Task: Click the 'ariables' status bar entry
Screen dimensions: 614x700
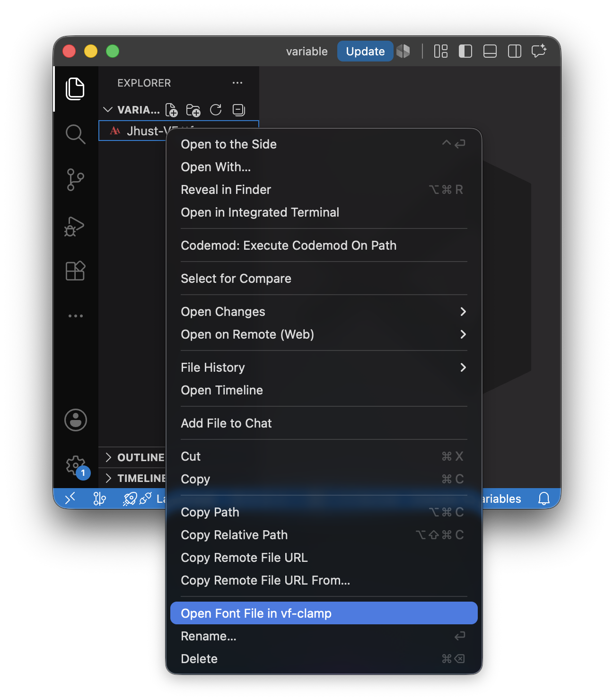Action: click(501, 499)
